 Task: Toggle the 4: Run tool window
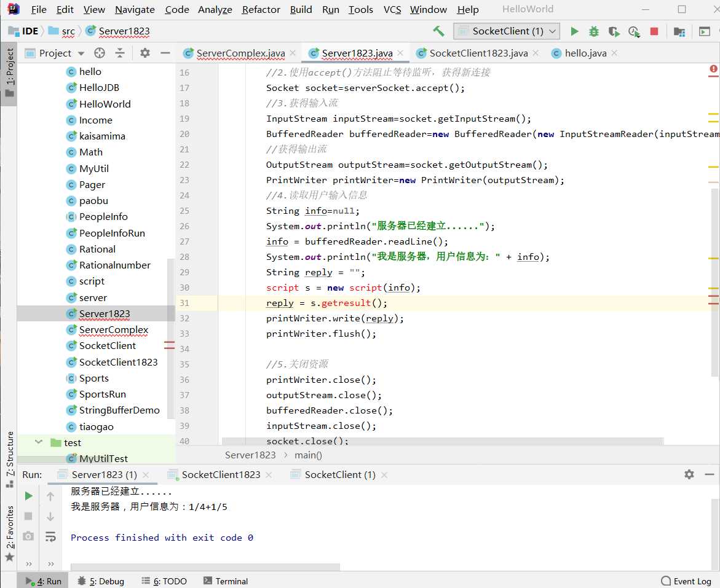[x=43, y=581]
